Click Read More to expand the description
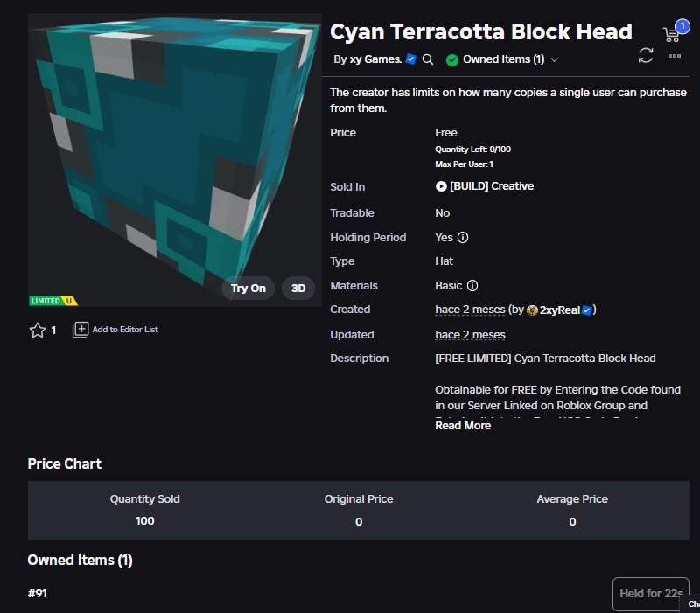 [463, 426]
